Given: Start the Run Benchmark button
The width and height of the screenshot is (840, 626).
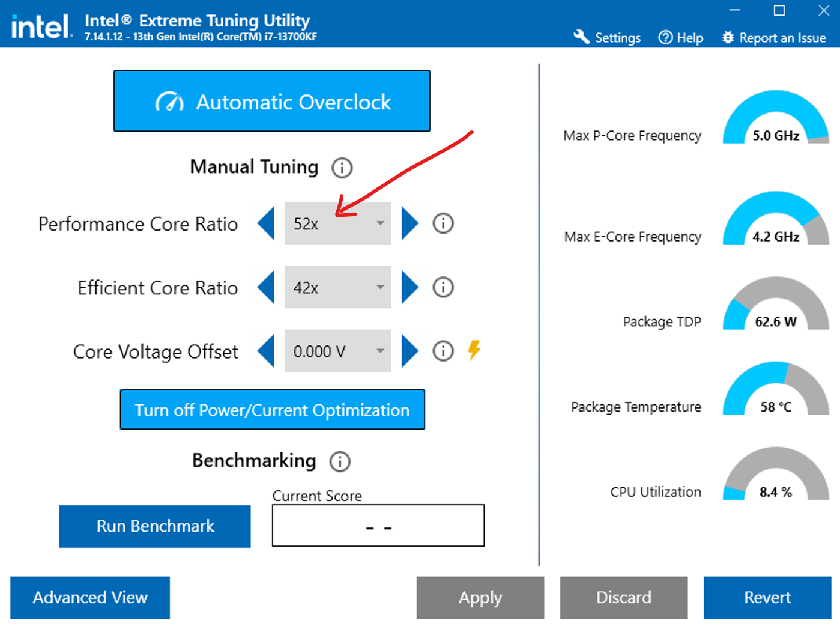Looking at the screenshot, I should [155, 526].
